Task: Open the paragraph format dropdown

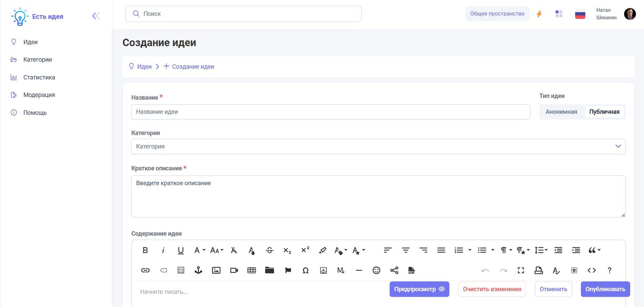Action: click(x=506, y=250)
